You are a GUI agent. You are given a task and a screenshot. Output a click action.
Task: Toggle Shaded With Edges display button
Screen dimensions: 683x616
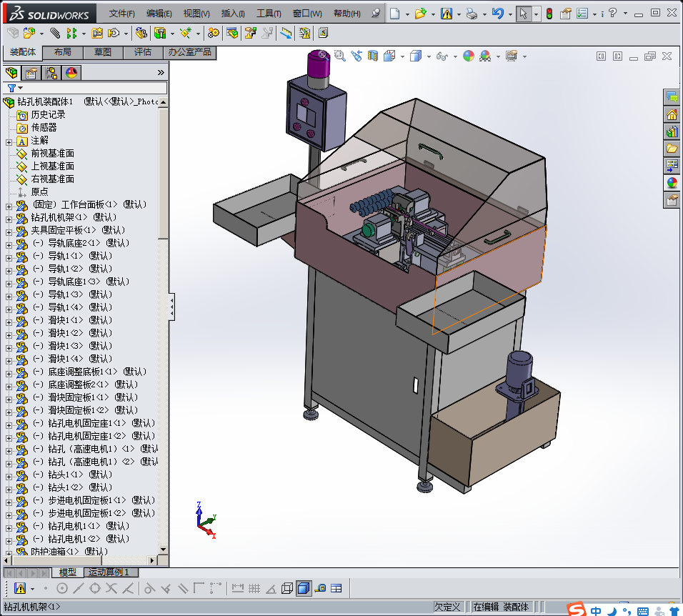click(x=303, y=588)
